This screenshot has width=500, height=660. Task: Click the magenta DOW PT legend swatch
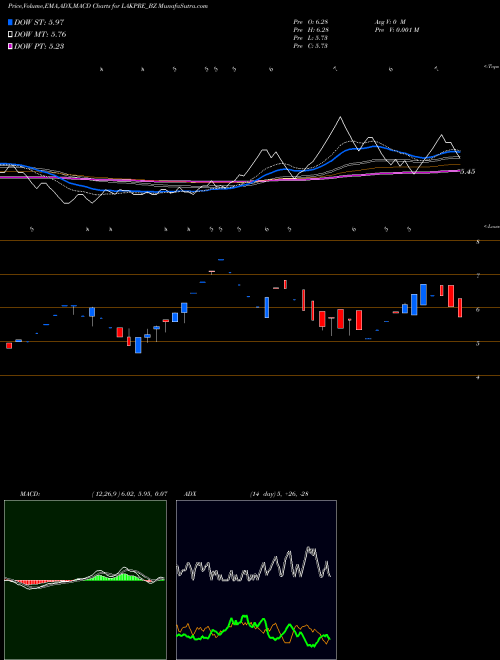pyautogui.click(x=10, y=46)
